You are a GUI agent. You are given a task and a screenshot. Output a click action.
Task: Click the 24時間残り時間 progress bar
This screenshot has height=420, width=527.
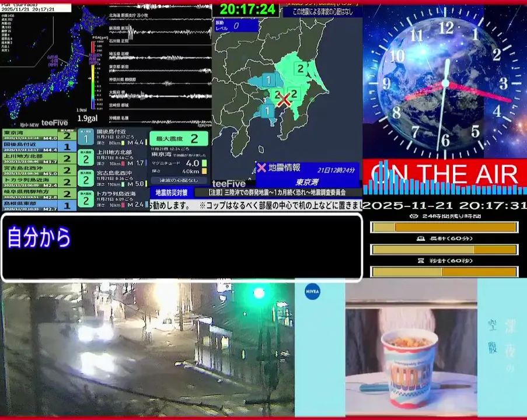pyautogui.click(x=444, y=228)
